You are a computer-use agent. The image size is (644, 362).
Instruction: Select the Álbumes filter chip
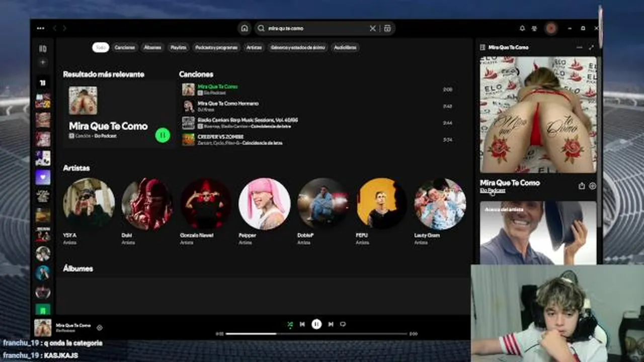pos(152,47)
